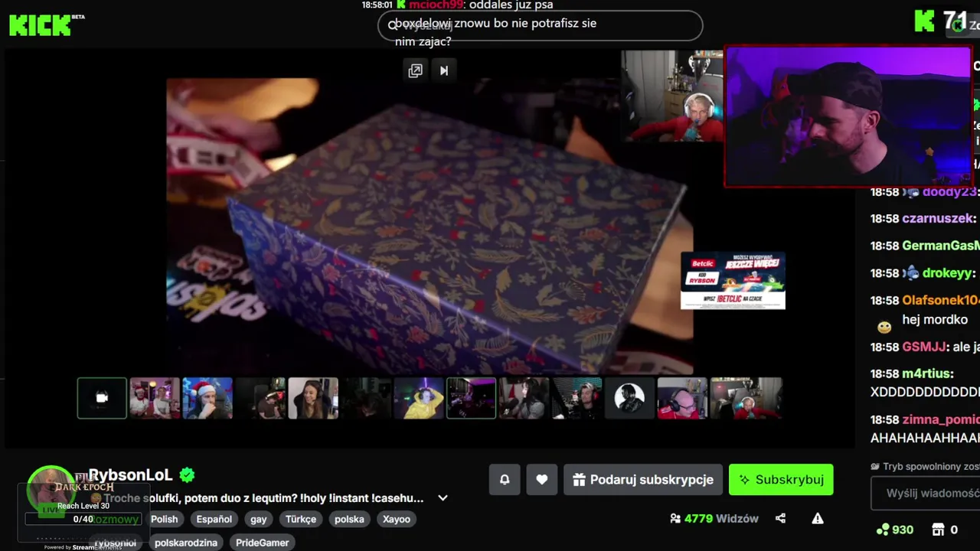Open the purple-lit room thumbnail
This screenshot has width=980, height=551.
[x=472, y=398]
